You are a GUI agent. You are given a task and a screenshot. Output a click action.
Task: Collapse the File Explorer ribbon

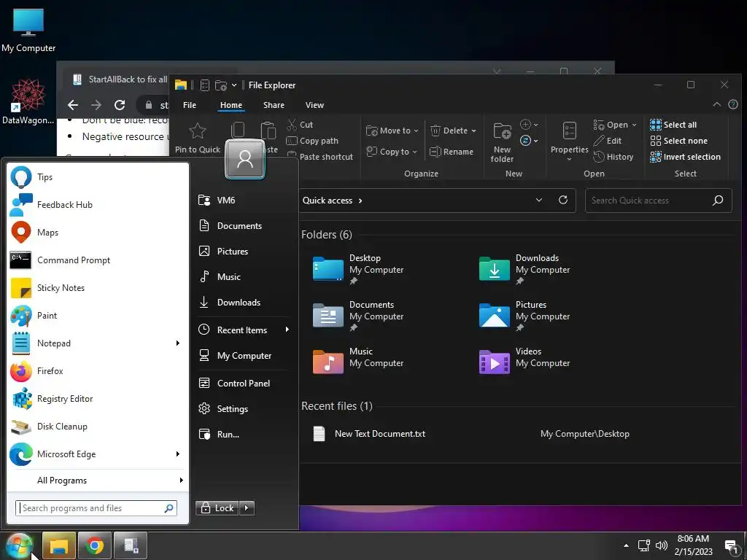[x=716, y=104]
